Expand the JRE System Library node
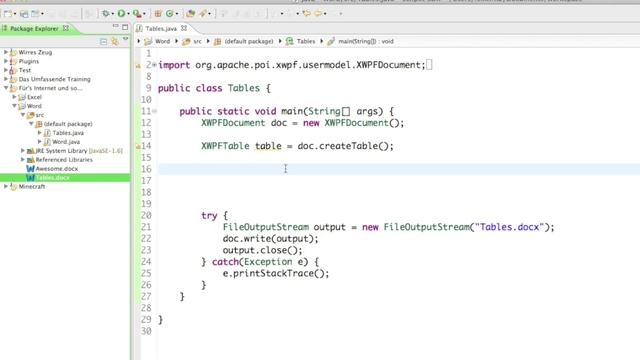This screenshot has height=360, width=640. pos(23,151)
